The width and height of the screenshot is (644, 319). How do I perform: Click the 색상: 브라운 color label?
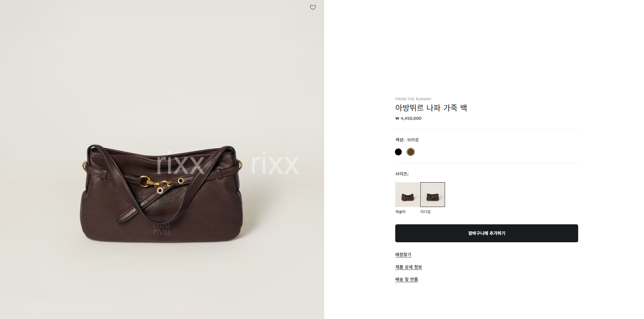tap(407, 140)
